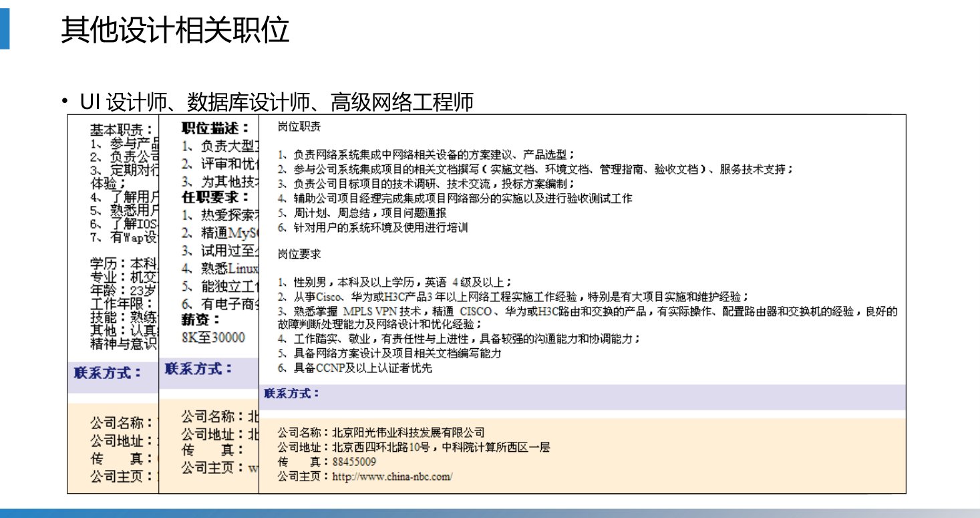Screen dimensions: 980x518
Task: Click the line 周计划、周总结，项目问题通报
Action: 362,213
